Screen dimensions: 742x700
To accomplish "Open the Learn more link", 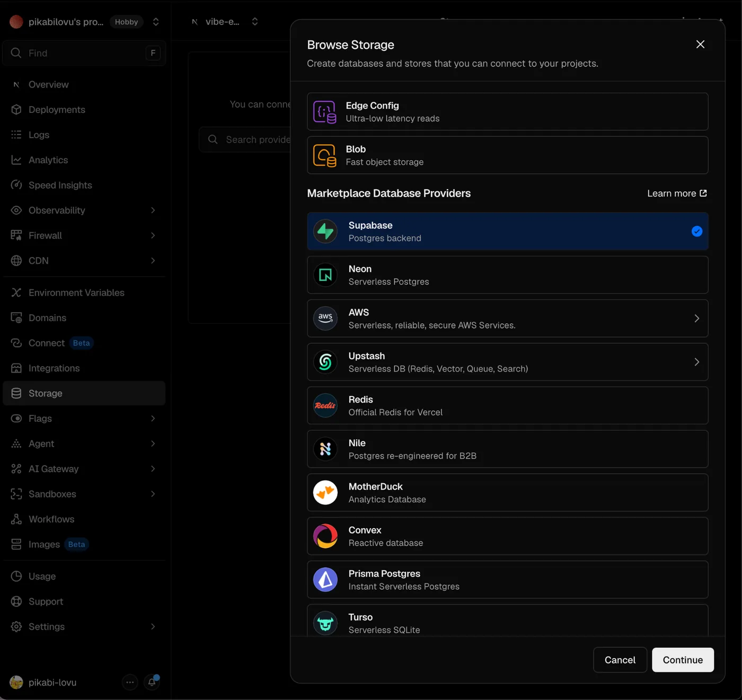I will coord(677,193).
